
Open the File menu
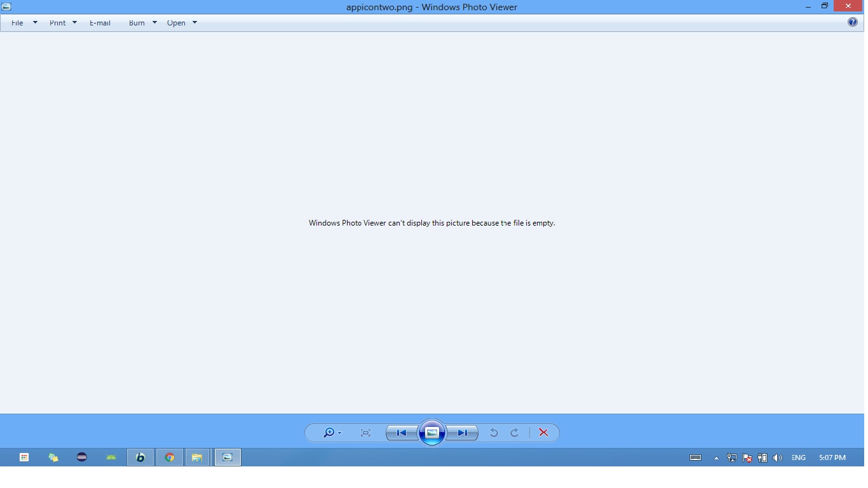17,23
